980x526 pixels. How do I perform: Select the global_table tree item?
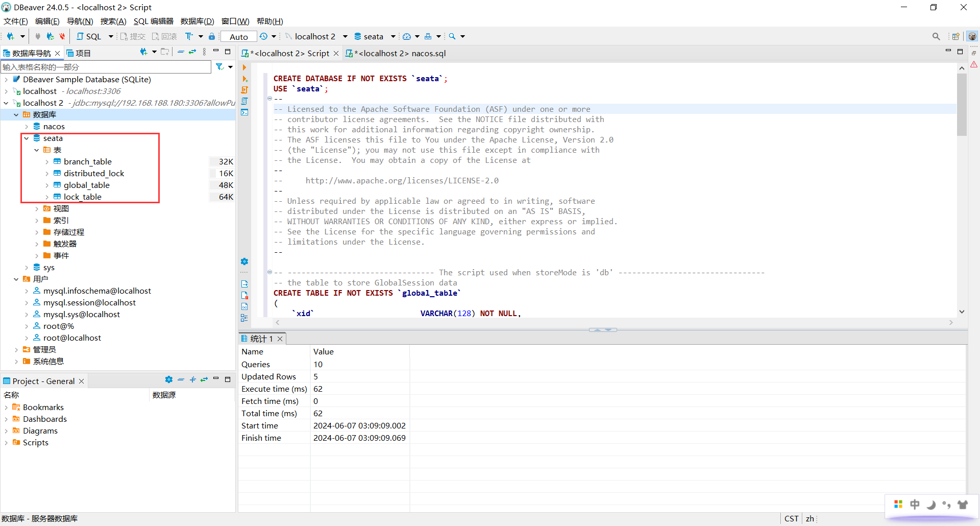click(x=86, y=185)
